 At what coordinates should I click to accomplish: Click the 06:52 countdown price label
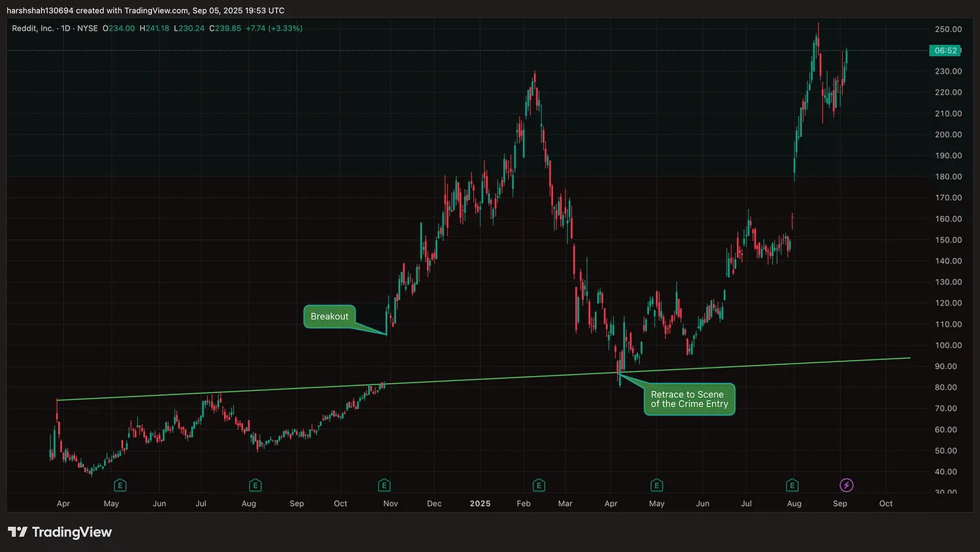946,50
